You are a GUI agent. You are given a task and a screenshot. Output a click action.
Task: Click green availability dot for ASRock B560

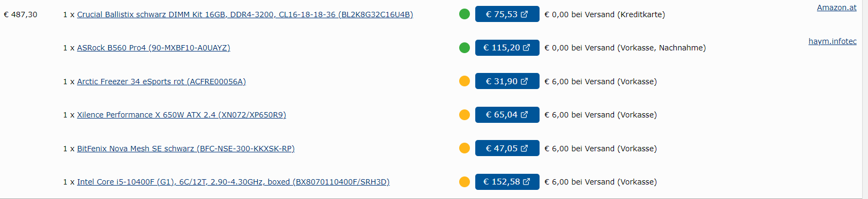pyautogui.click(x=465, y=48)
